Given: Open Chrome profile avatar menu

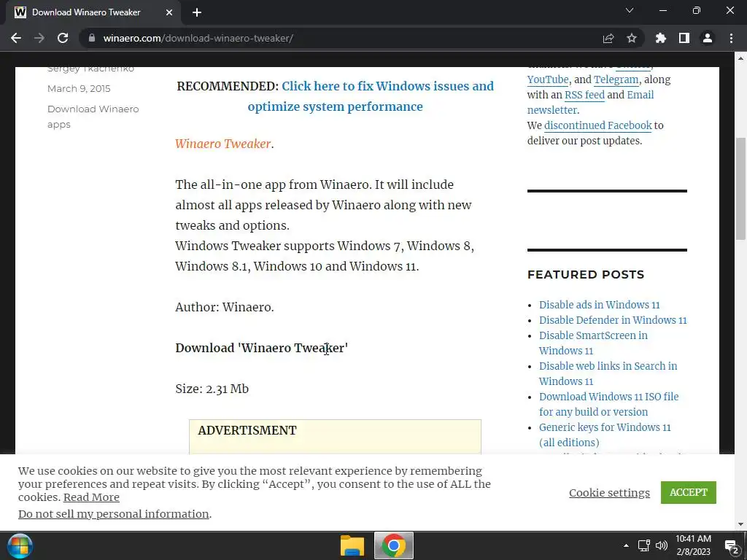Looking at the screenshot, I should coord(708,38).
